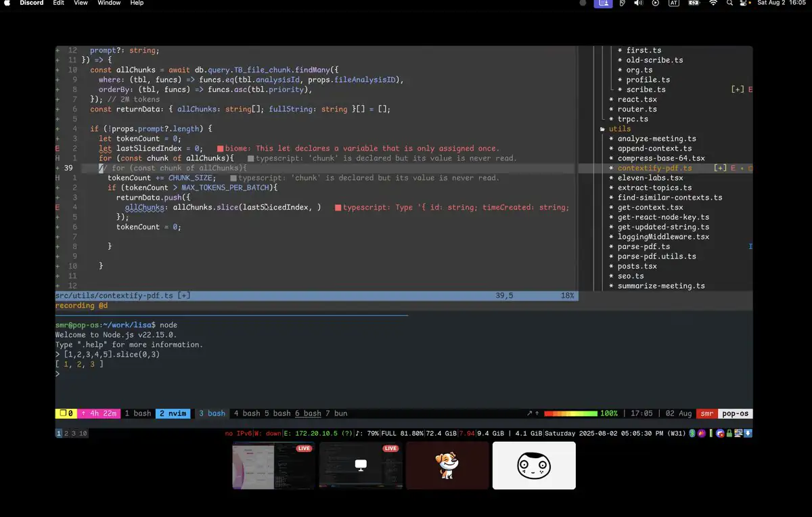This screenshot has width=812, height=517.
Task: Click the AT icon in the menu bar
Action: [674, 3]
